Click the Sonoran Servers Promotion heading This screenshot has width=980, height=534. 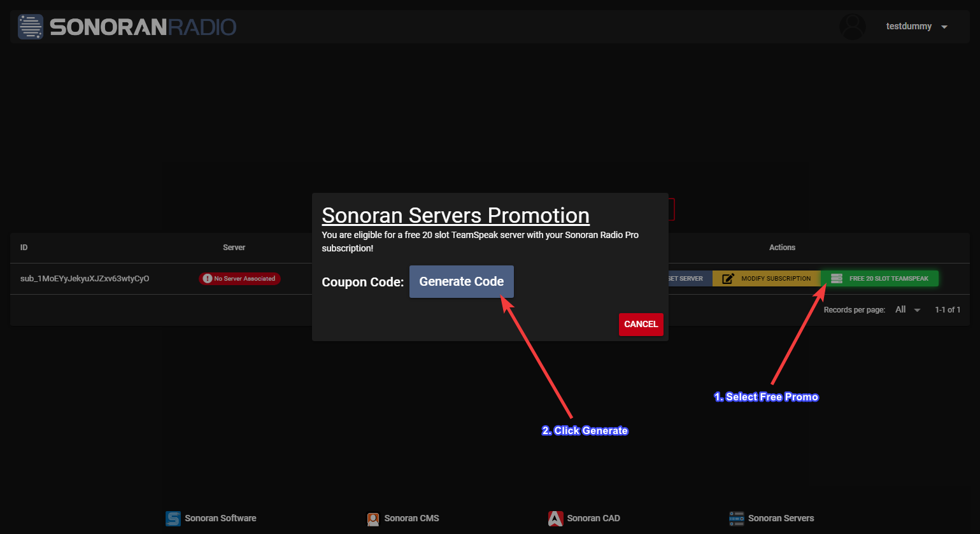[455, 215]
